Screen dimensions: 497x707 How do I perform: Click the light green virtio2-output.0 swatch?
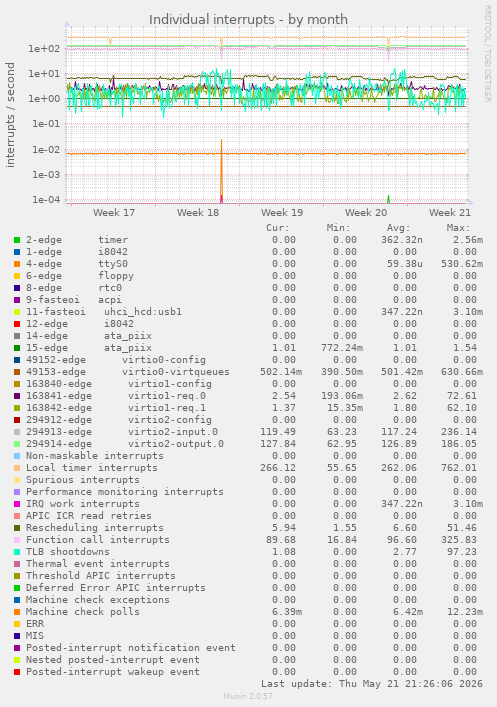pyautogui.click(x=17, y=444)
